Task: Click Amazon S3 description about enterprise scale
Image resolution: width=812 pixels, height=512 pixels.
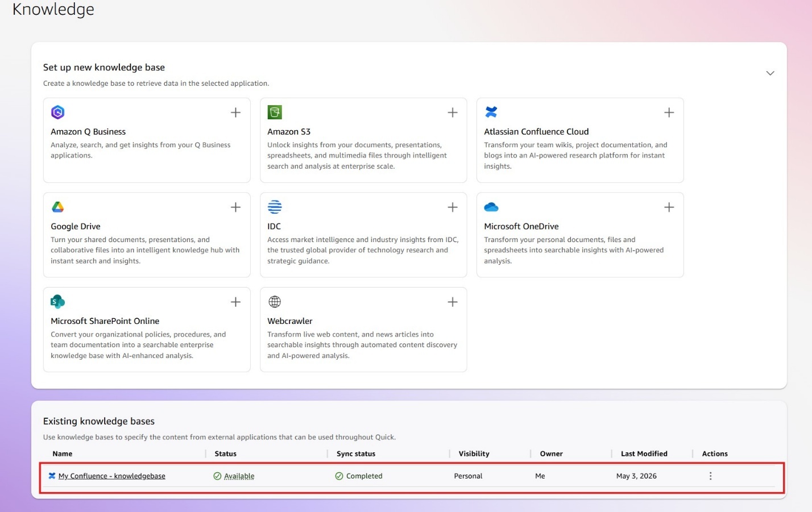Action: (357, 156)
